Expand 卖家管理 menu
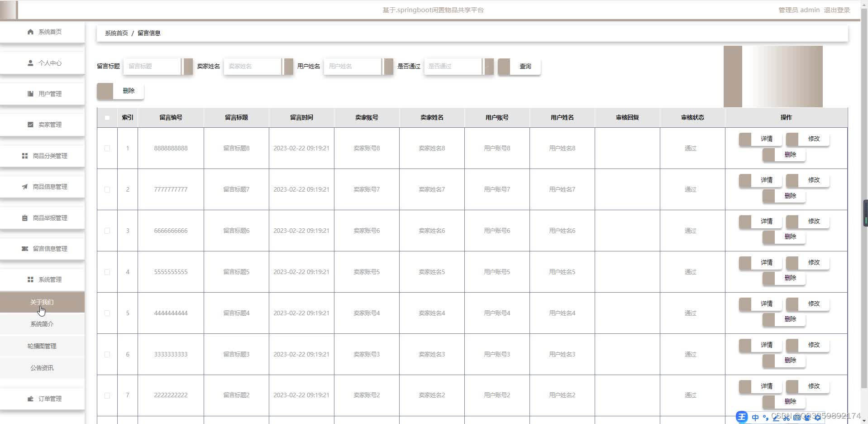Image resolution: width=868 pixels, height=424 pixels. pos(42,125)
